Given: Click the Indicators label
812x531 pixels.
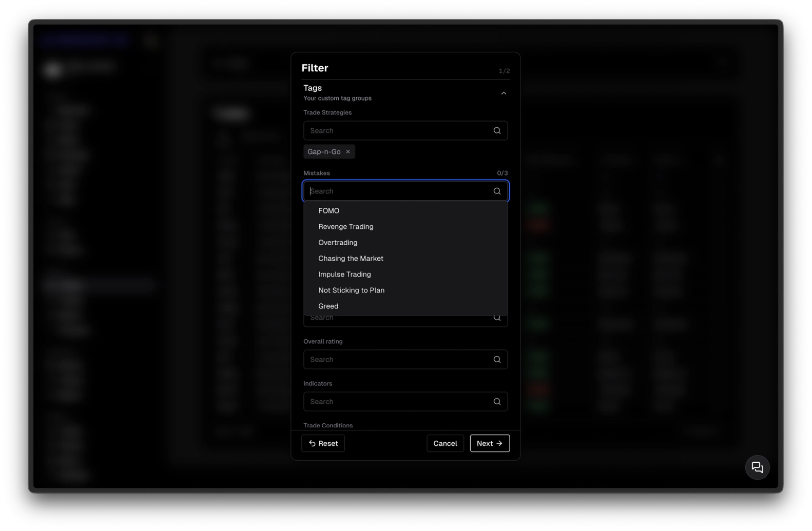Looking at the screenshot, I should coord(318,384).
